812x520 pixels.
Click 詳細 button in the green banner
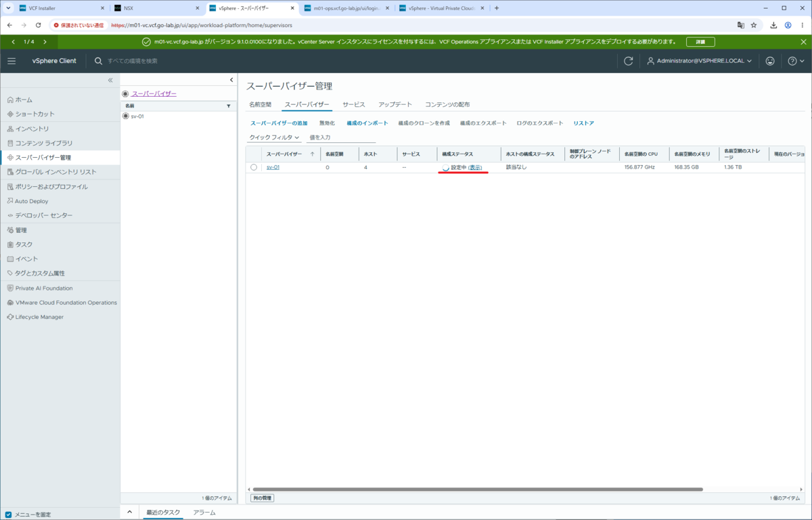pyautogui.click(x=700, y=42)
